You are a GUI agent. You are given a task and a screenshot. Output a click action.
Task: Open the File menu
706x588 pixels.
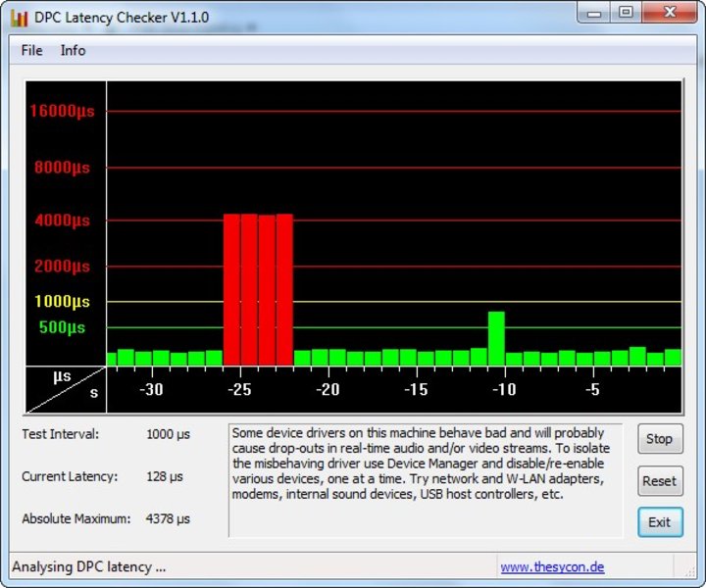(x=31, y=50)
